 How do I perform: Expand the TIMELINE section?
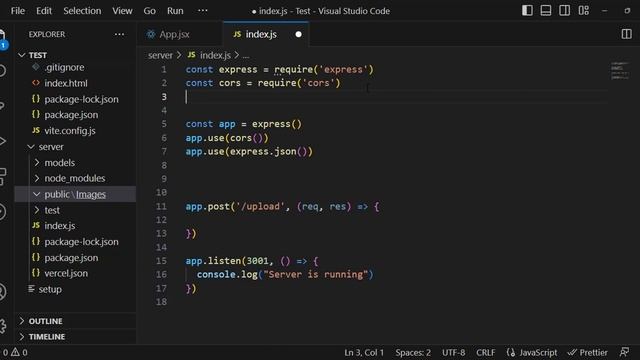pyautogui.click(x=75, y=336)
